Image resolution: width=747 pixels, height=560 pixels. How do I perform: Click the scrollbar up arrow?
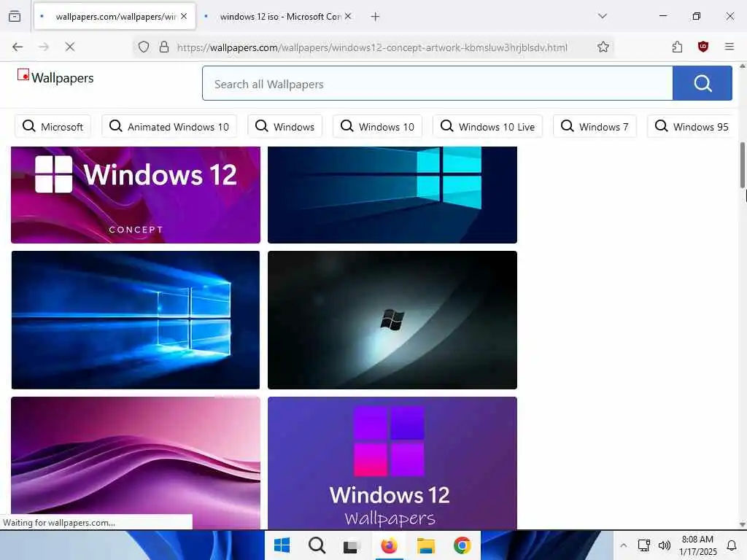[x=742, y=66]
